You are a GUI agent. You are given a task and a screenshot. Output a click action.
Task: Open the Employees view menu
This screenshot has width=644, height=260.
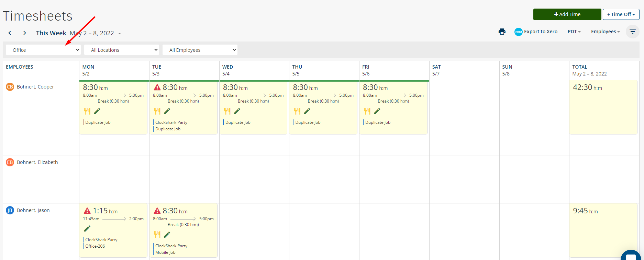[605, 32]
